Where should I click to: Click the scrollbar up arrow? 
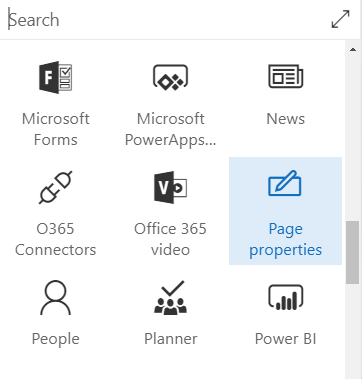[353, 50]
